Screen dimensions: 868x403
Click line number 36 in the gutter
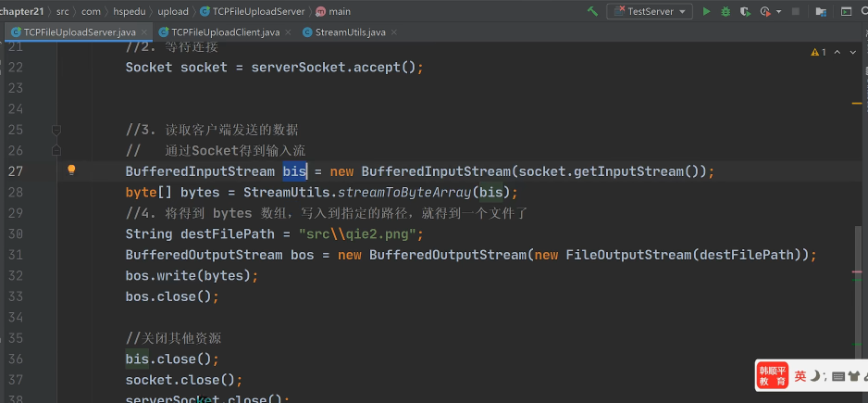coord(16,359)
